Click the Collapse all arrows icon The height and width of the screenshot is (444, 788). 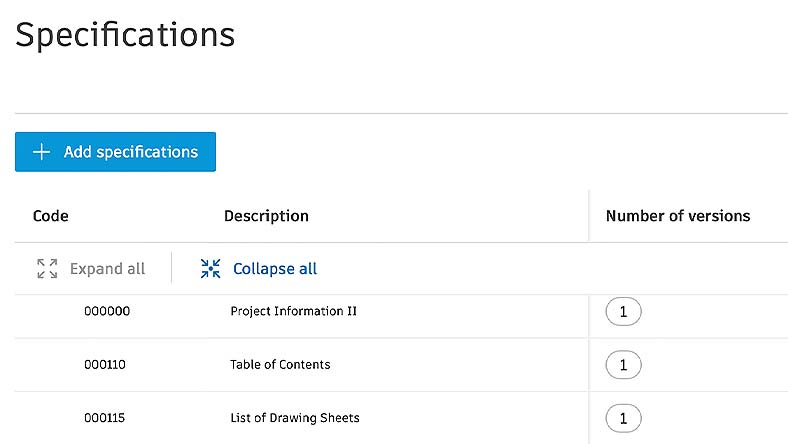210,269
